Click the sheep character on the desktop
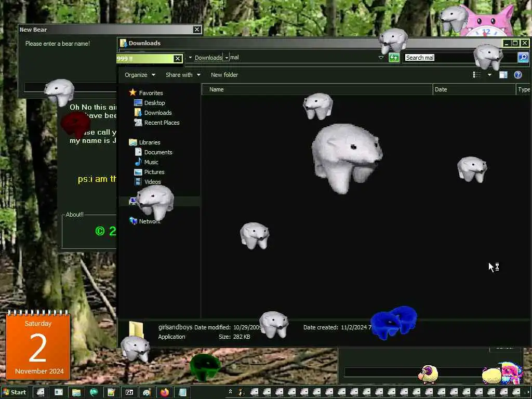Image resolution: width=532 pixels, height=399 pixels. pos(428,374)
